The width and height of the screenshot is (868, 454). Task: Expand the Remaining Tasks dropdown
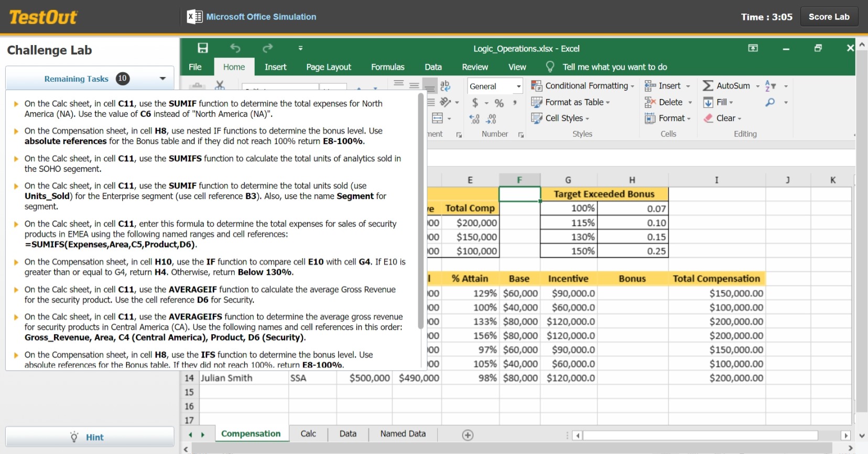tap(162, 79)
